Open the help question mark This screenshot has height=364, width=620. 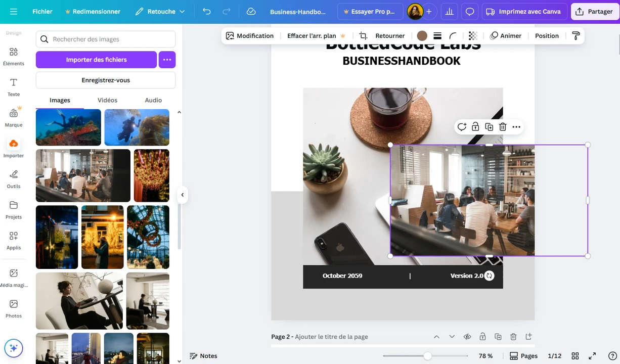pyautogui.click(x=612, y=356)
